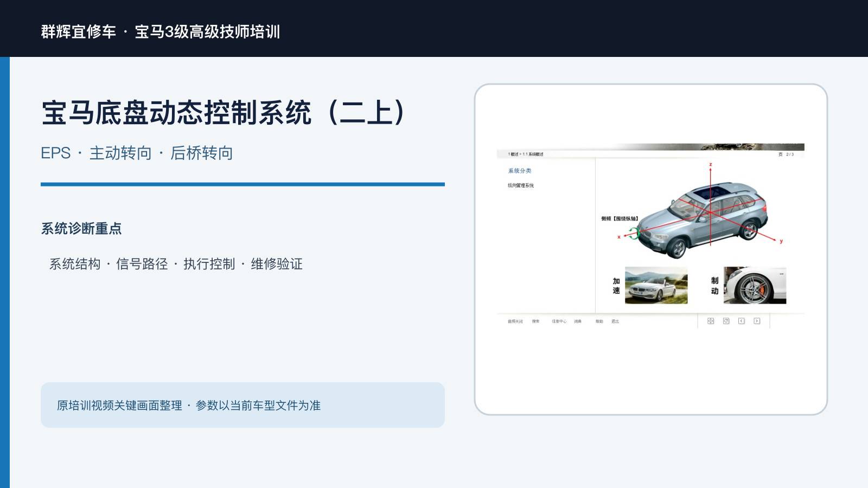Viewport: 868px width, 488px height.
Task: Click the 系统分类 heading in the player
Action: point(520,171)
